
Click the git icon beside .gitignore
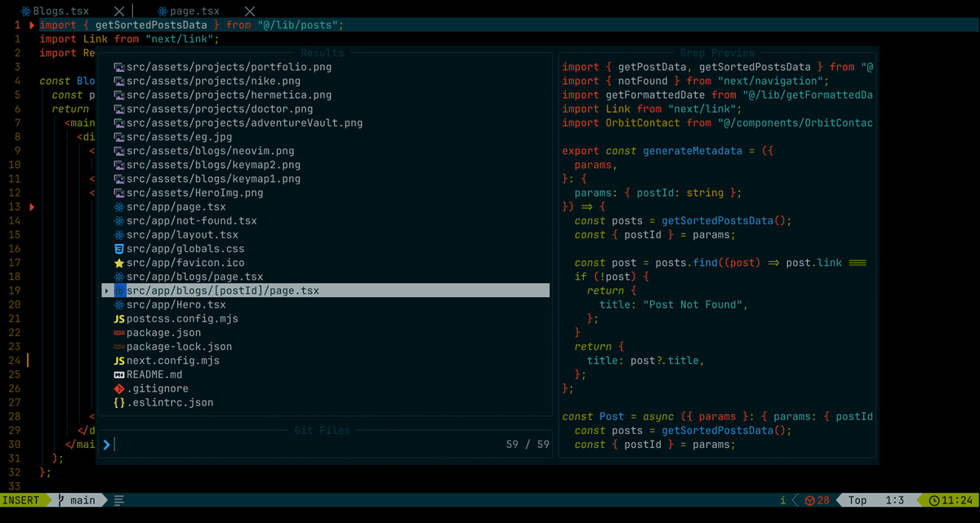click(119, 388)
